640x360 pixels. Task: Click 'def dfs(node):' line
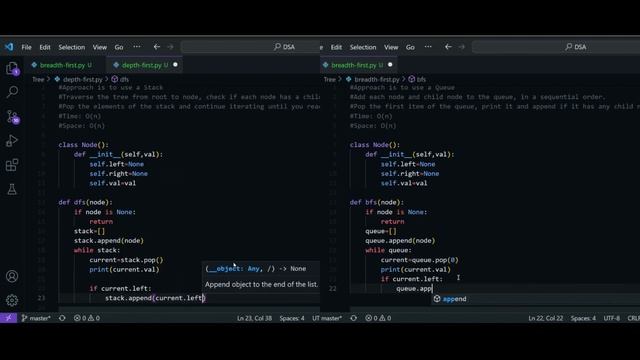pos(85,202)
